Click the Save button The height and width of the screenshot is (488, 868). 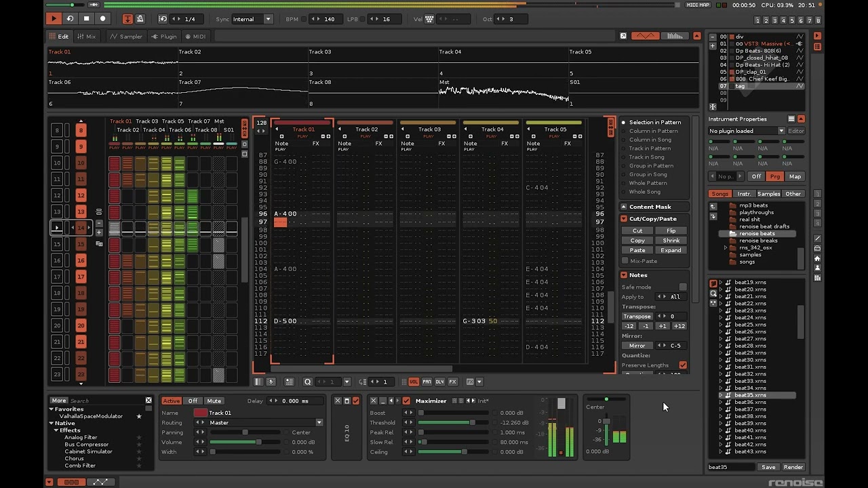pyautogui.click(x=768, y=467)
